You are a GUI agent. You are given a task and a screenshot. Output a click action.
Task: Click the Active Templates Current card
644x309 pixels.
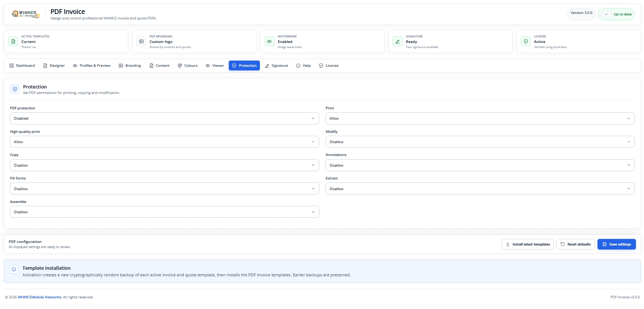(66, 41)
